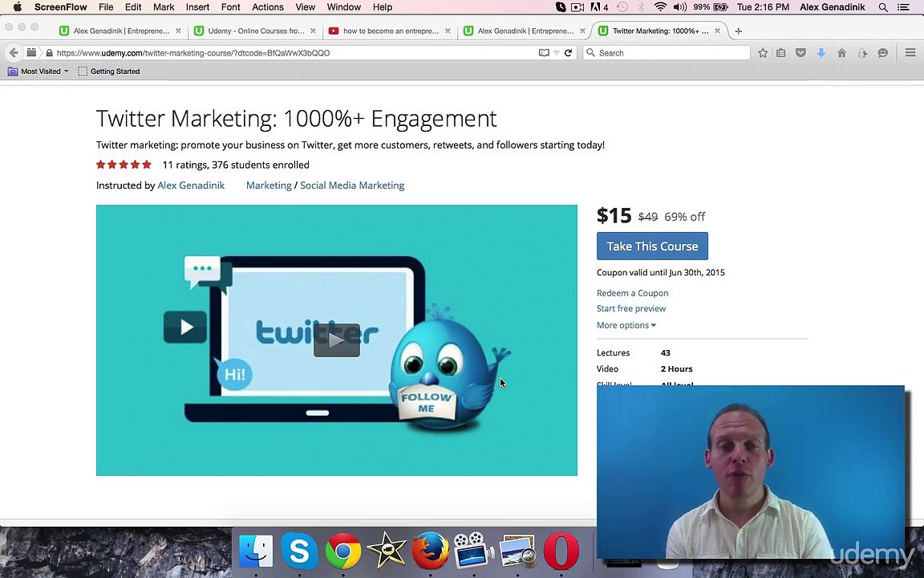Show bookmarks list icon
The width and height of the screenshot is (924, 578).
coord(780,52)
